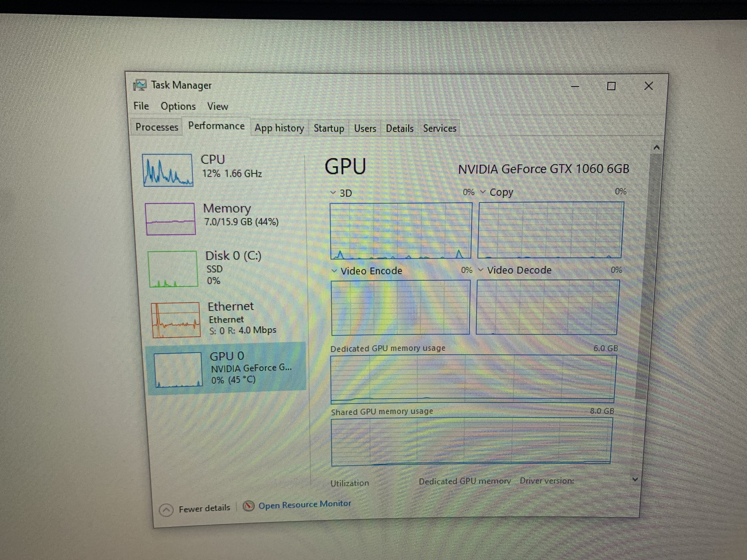The height and width of the screenshot is (560, 747).
Task: Click the Dedicated GPU memory stat label
Action: click(465, 481)
